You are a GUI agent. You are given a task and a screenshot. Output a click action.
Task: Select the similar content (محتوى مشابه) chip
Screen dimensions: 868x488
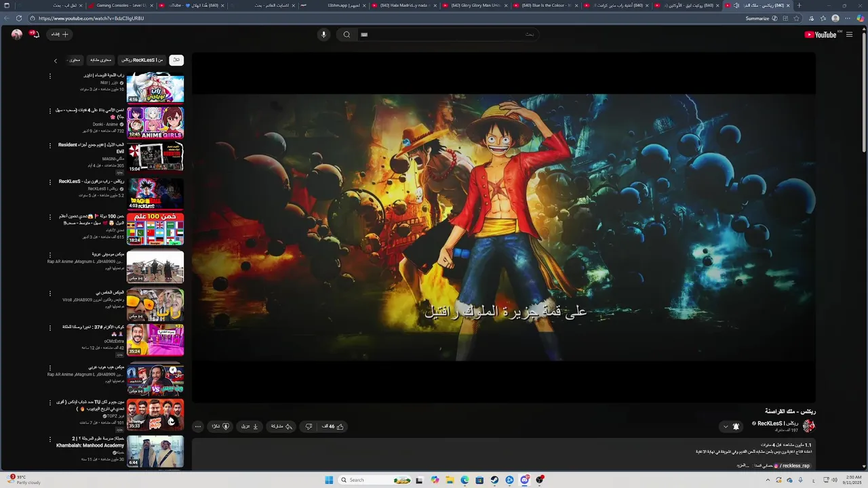coord(100,60)
